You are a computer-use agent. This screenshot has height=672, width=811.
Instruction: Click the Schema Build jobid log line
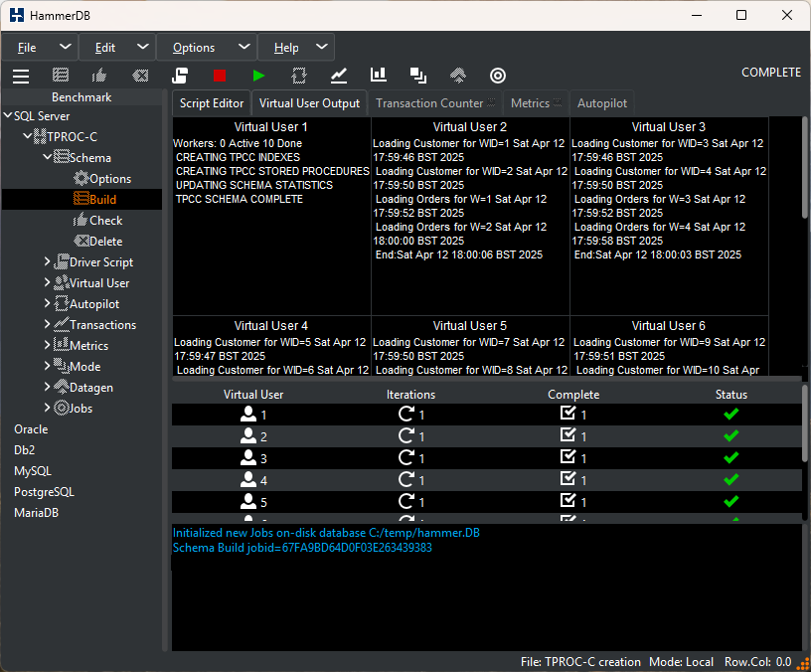coord(302,548)
